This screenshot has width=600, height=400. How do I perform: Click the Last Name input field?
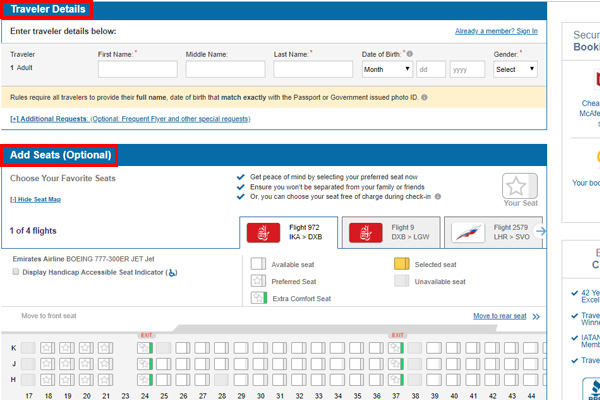point(313,69)
